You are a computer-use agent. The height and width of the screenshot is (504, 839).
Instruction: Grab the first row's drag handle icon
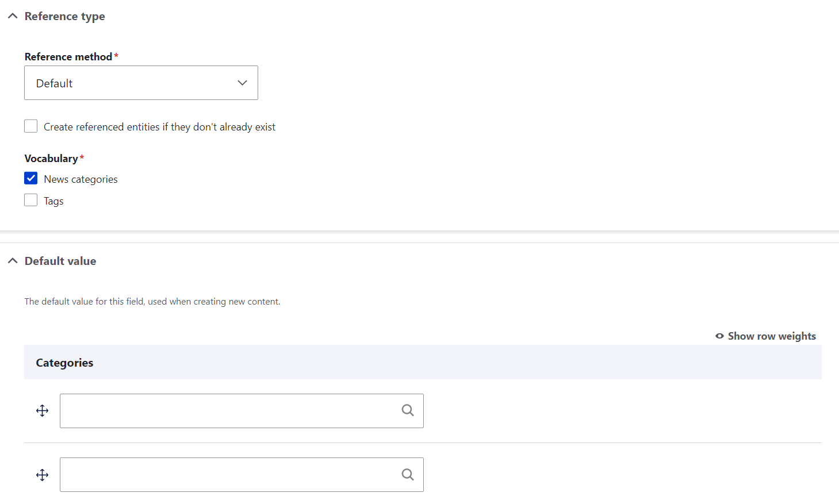(x=42, y=411)
